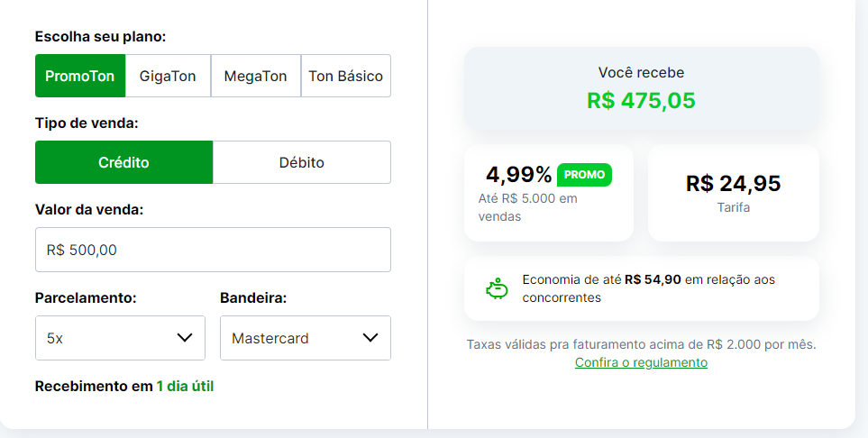Click the Você recebe summary panel
Image resolution: width=868 pixels, height=438 pixels.
642,88
